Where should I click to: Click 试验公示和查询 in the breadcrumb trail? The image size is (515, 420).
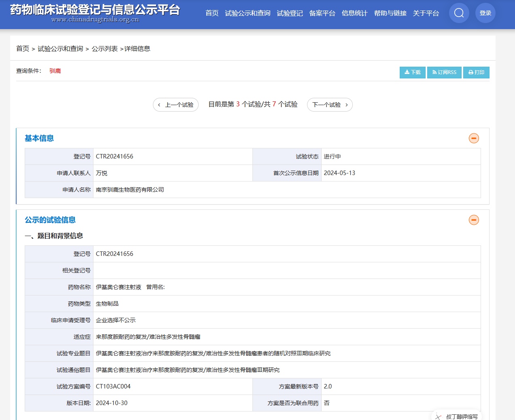tap(60, 49)
